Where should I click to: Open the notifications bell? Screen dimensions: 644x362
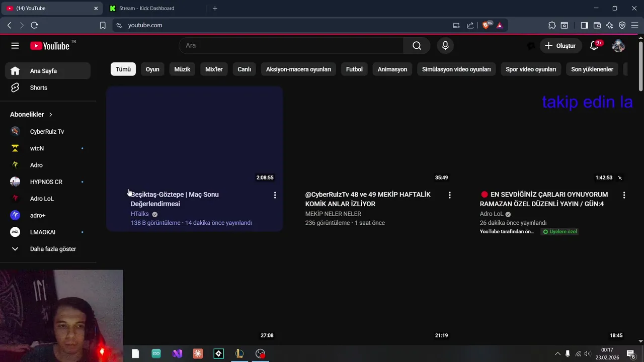click(x=594, y=46)
